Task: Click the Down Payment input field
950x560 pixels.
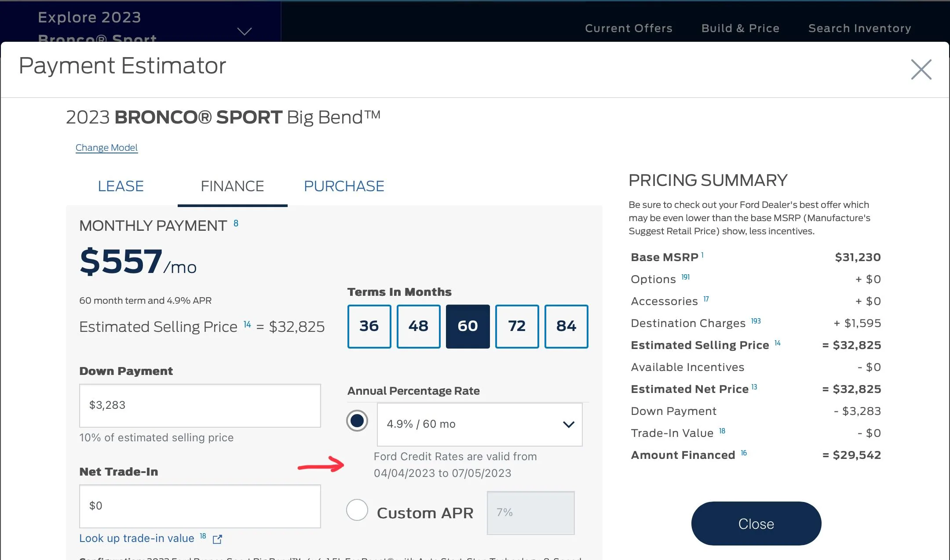Action: coord(200,405)
